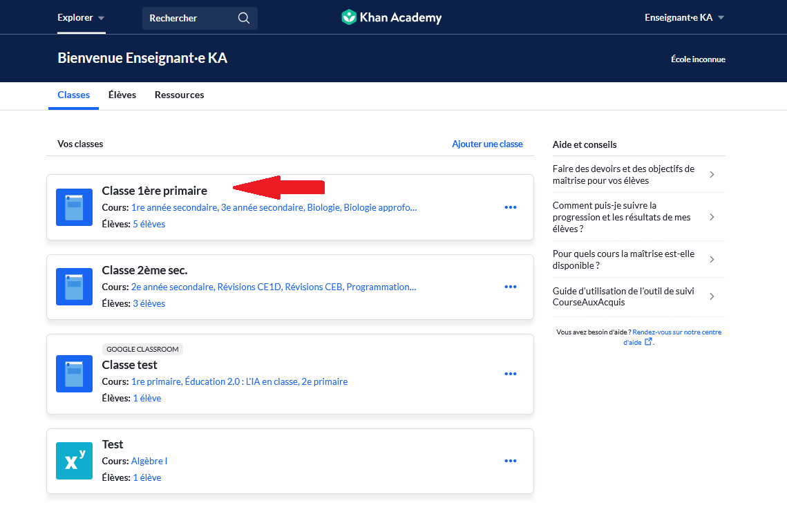
Task: Click the search magnifier icon
Action: point(244,18)
